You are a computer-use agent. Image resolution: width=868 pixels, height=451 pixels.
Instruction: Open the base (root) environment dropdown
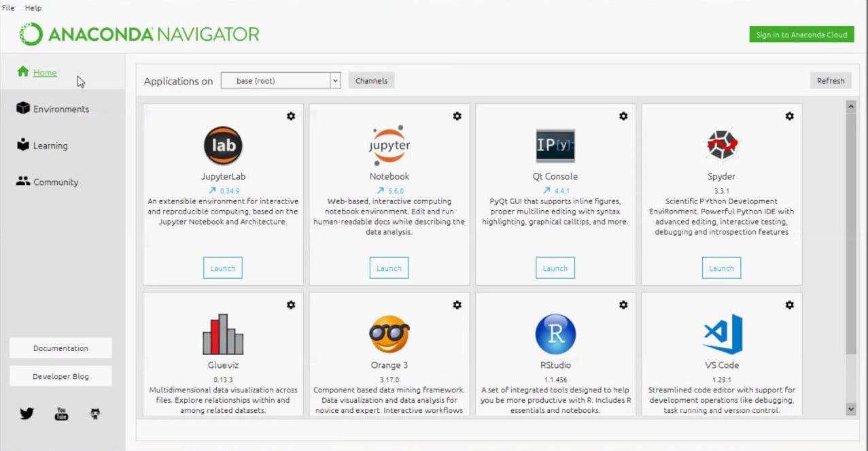(x=280, y=80)
